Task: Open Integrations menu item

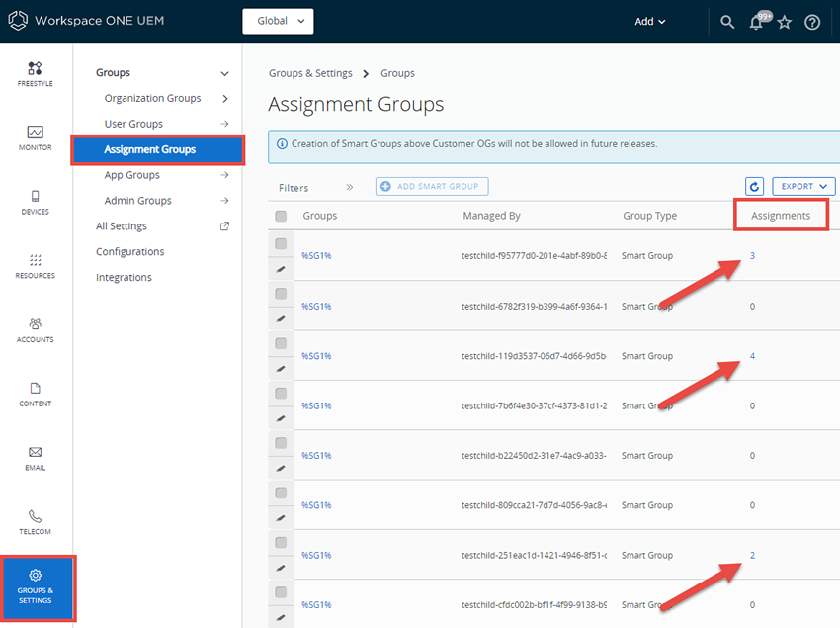Action: pyautogui.click(x=124, y=277)
